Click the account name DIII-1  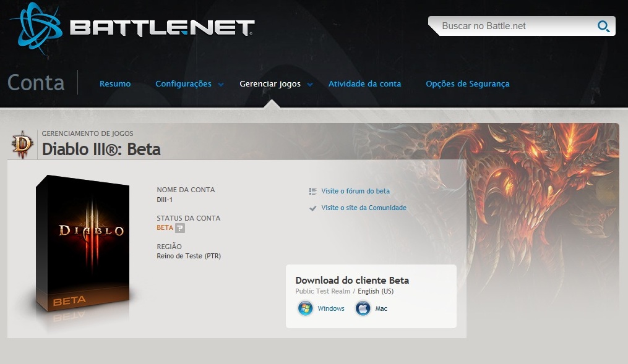(165, 200)
